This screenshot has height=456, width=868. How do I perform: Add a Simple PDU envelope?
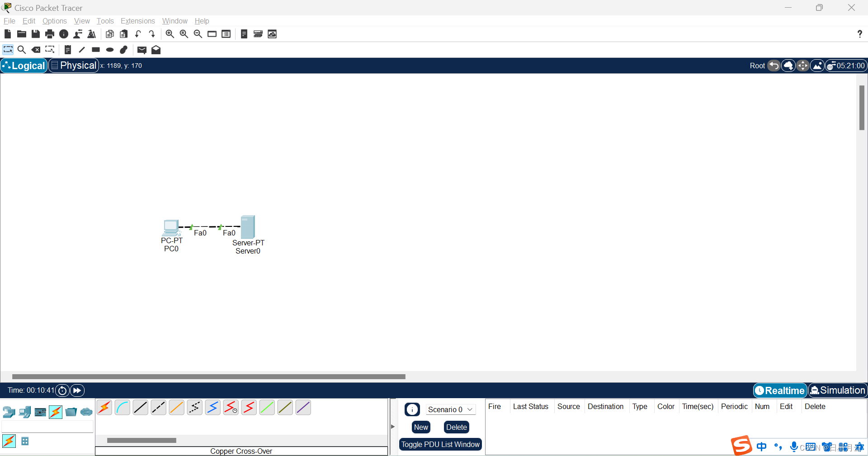click(x=142, y=50)
